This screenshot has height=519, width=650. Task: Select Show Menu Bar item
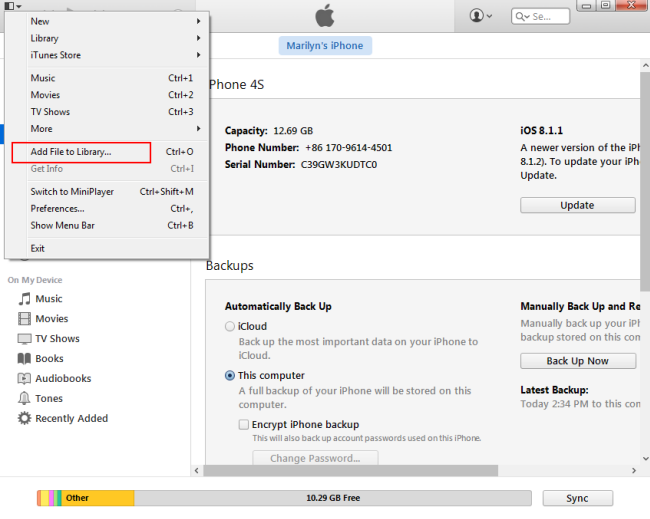coord(115,226)
